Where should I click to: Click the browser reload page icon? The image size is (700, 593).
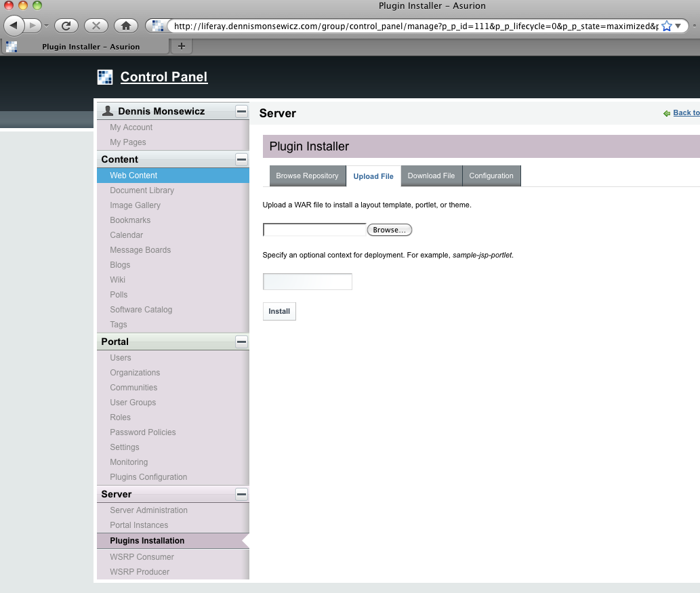(66, 26)
